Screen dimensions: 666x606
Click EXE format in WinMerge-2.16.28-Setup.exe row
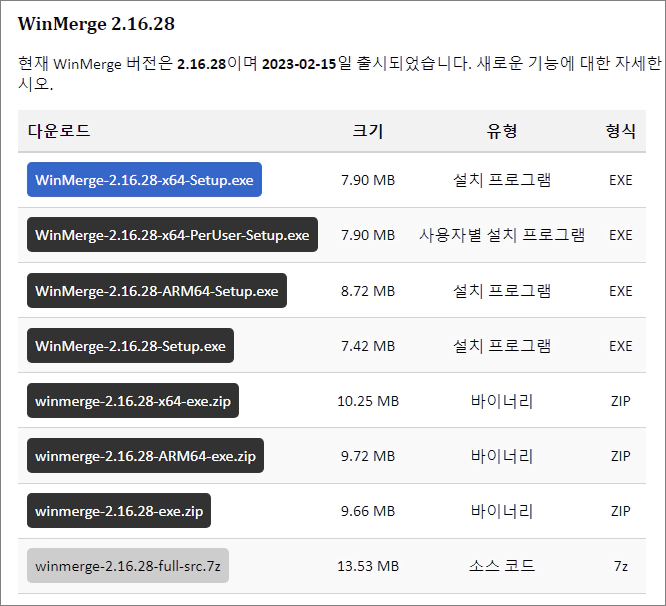621,346
